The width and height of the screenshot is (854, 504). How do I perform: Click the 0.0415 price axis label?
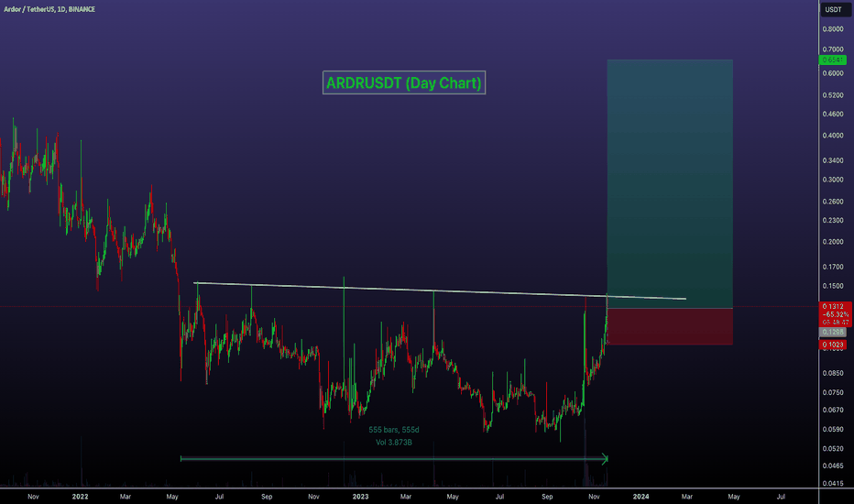(833, 483)
